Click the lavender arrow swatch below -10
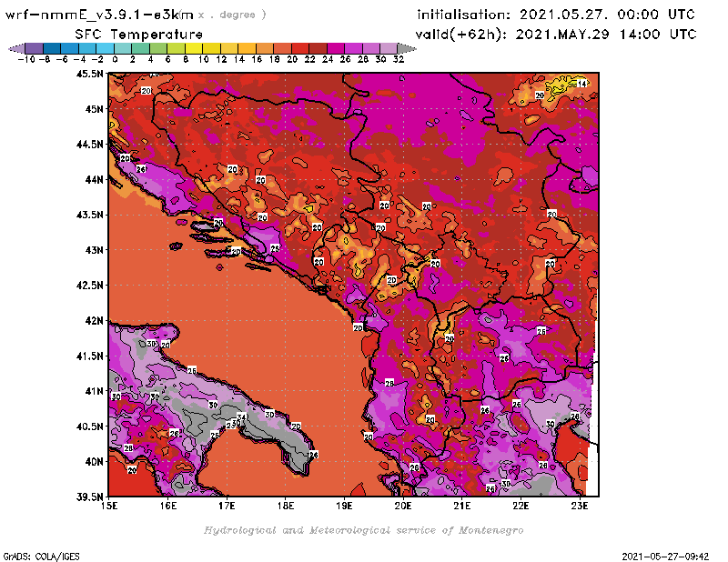The height and width of the screenshot is (562, 728). (x=16, y=48)
